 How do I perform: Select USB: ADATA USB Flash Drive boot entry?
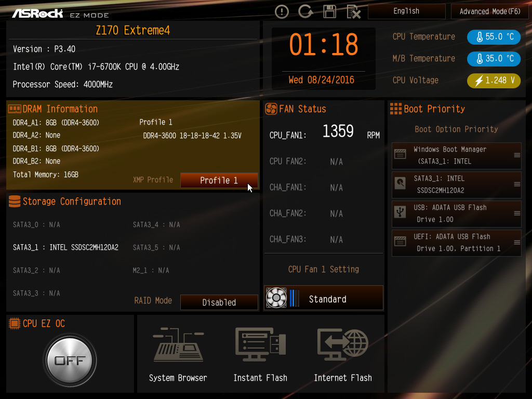[x=456, y=214]
